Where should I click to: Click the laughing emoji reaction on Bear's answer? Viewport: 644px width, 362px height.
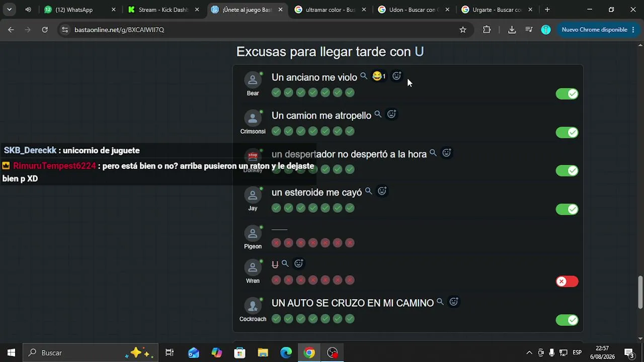[x=378, y=76]
